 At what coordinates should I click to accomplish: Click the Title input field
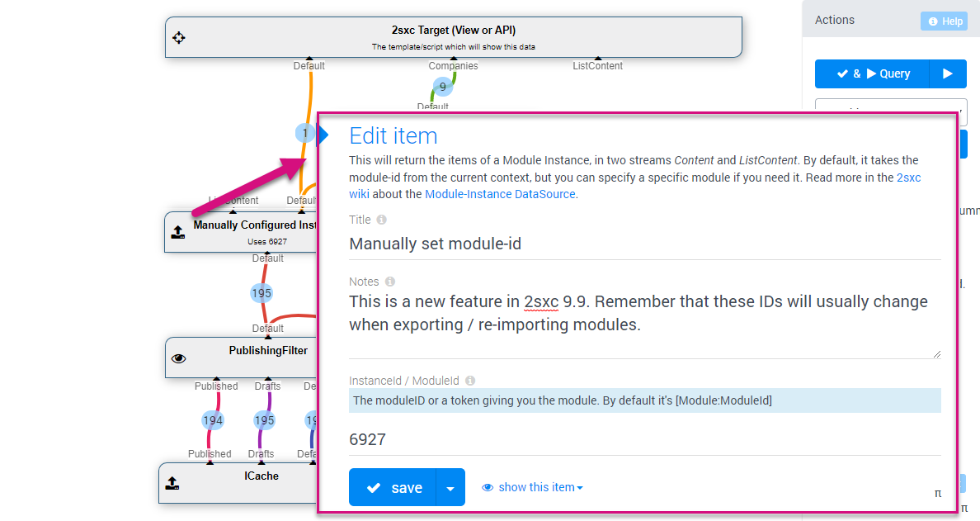pyautogui.click(x=644, y=244)
